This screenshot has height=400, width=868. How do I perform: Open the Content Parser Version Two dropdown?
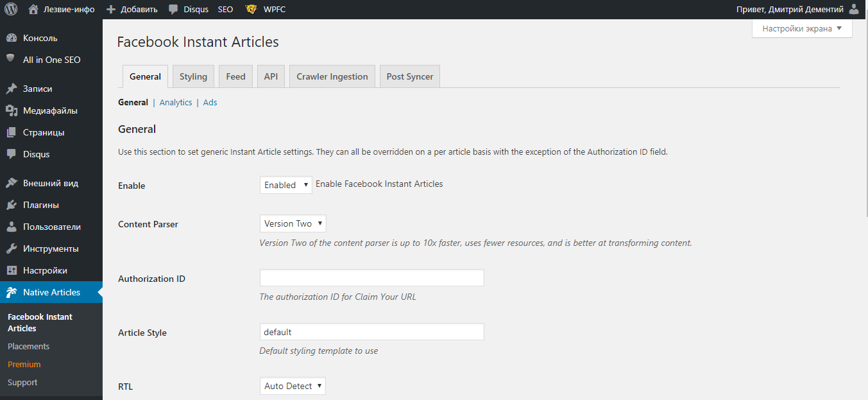[x=293, y=223]
